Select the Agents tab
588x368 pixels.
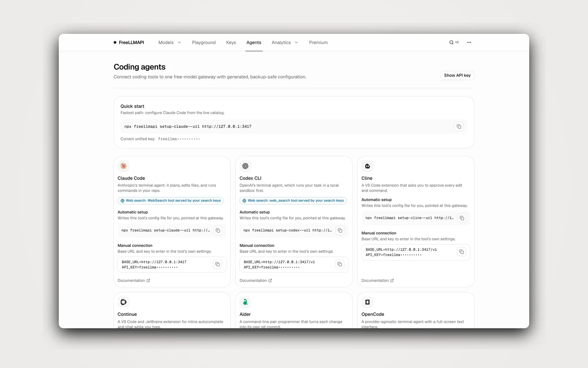[254, 43]
